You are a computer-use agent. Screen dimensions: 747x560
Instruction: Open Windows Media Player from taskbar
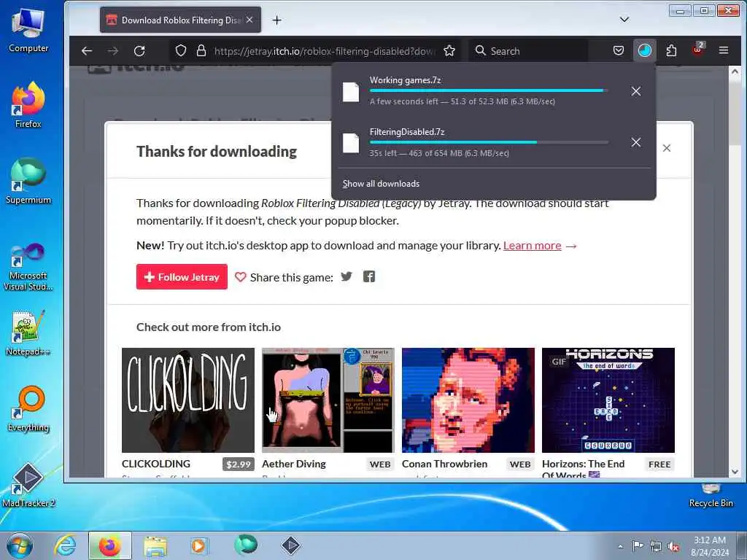click(199, 545)
